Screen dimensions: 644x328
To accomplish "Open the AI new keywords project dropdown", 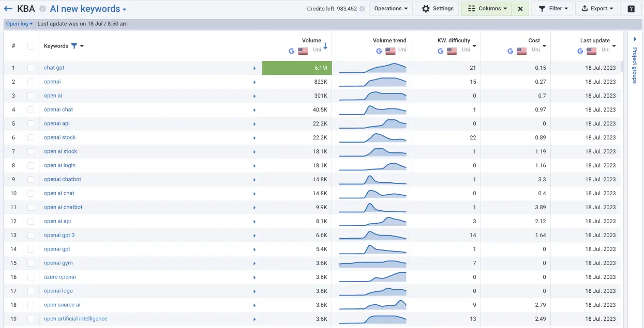I will click(88, 9).
